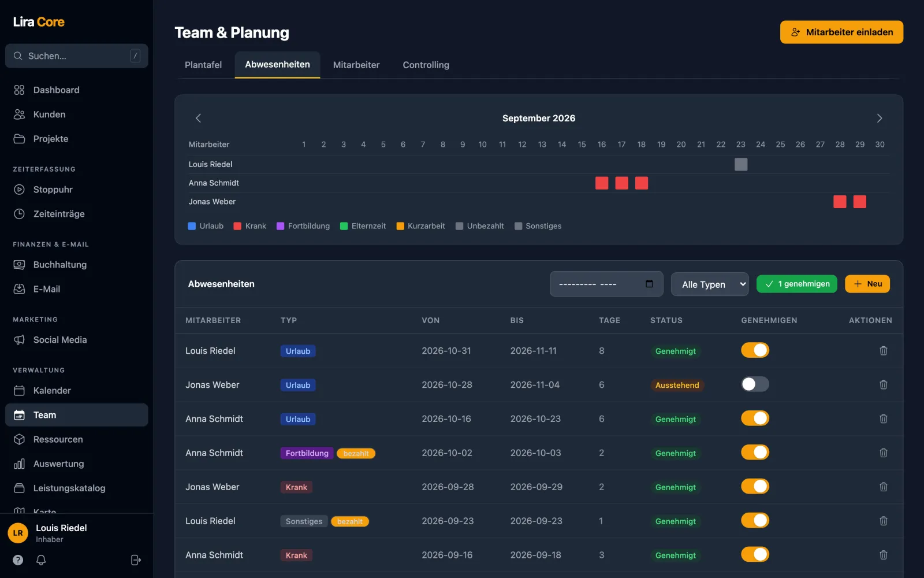Open the Alle Typen dropdown
The width and height of the screenshot is (924, 578).
click(710, 284)
